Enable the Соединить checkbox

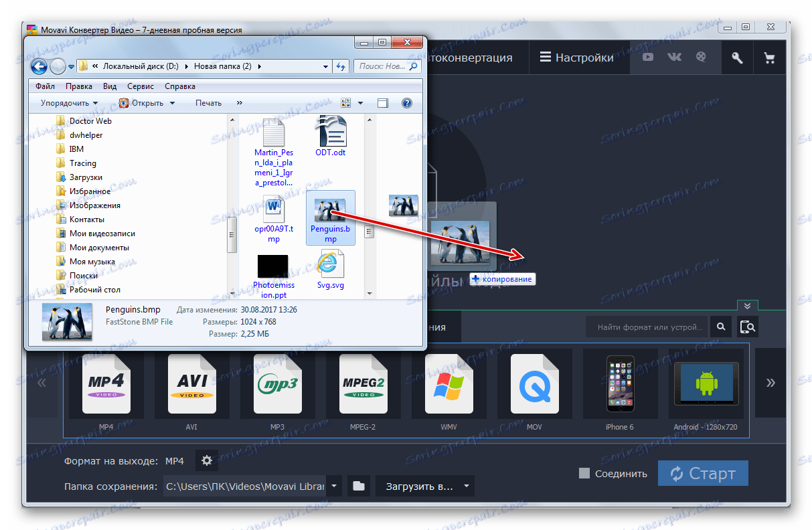584,473
